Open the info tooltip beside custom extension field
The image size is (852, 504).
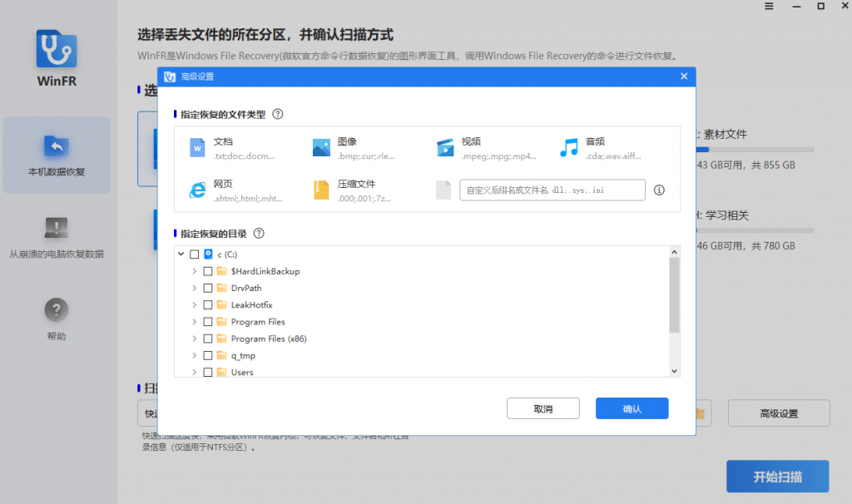tap(658, 190)
